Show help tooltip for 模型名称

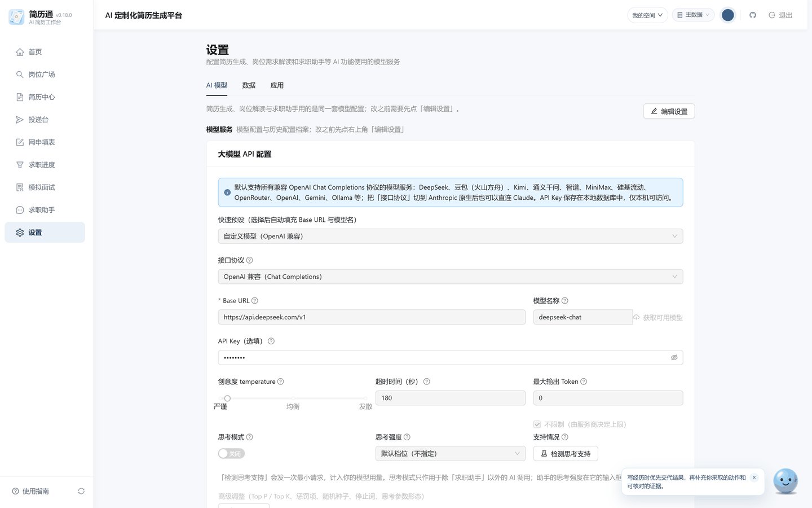565,301
